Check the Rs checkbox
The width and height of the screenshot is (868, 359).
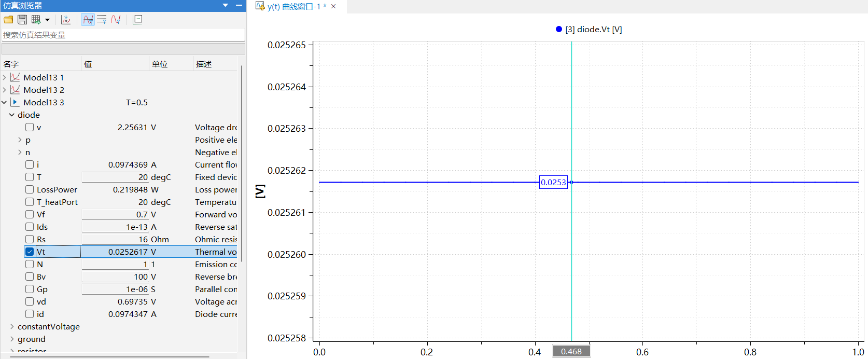(30, 239)
